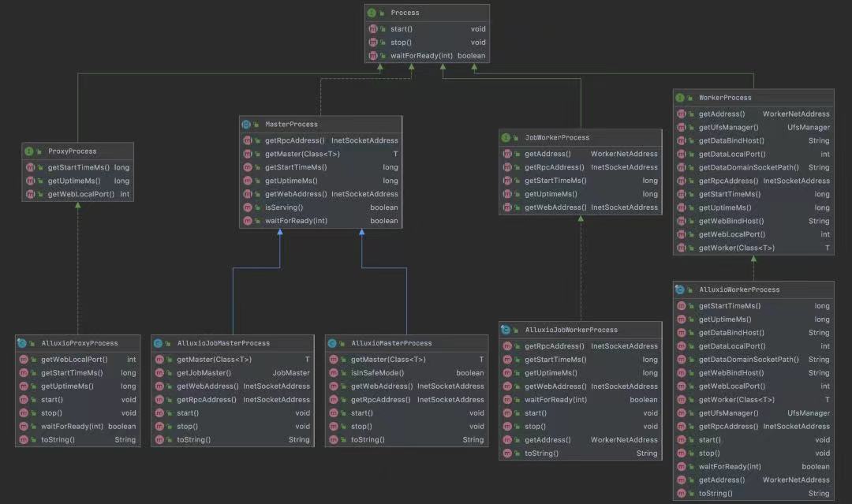Click method icon of start() in Process
The width and height of the screenshot is (852, 504).
point(372,28)
